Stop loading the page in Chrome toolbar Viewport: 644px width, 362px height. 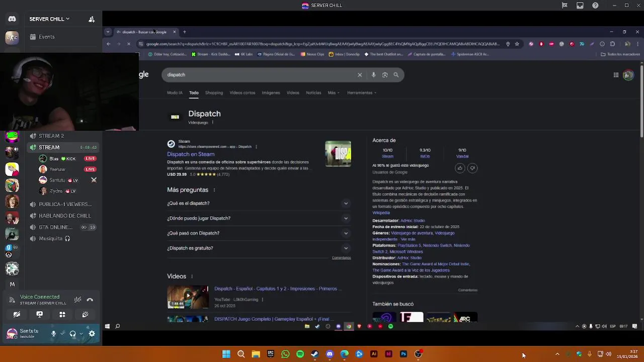tap(129, 44)
